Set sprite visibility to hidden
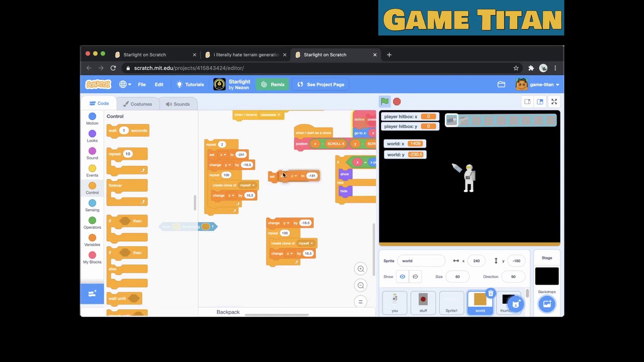Image resolution: width=644 pixels, height=362 pixels. pyautogui.click(x=415, y=277)
